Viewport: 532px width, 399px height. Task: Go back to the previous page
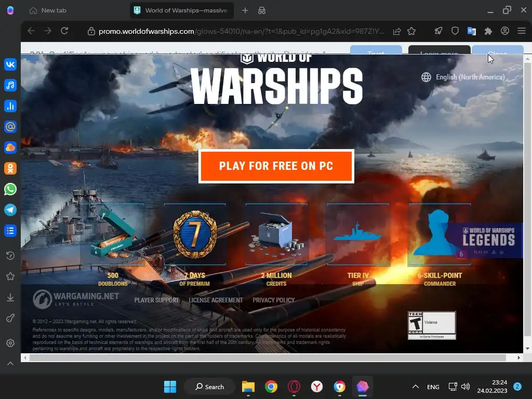tap(31, 31)
